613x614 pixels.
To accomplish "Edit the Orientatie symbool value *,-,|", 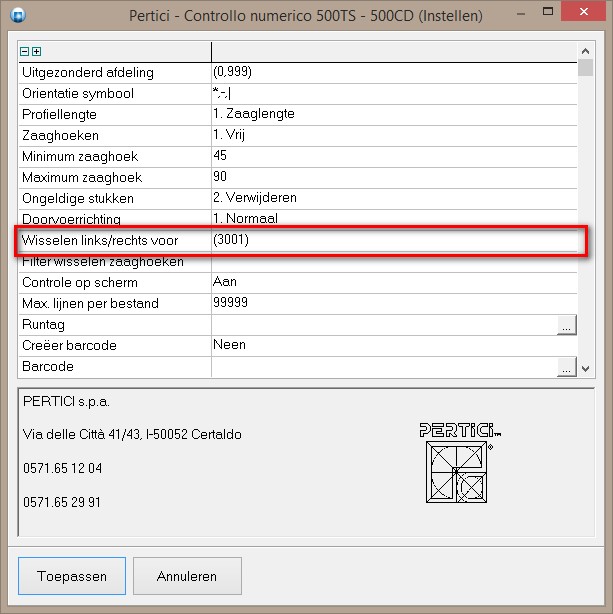I will pyautogui.click(x=394, y=94).
